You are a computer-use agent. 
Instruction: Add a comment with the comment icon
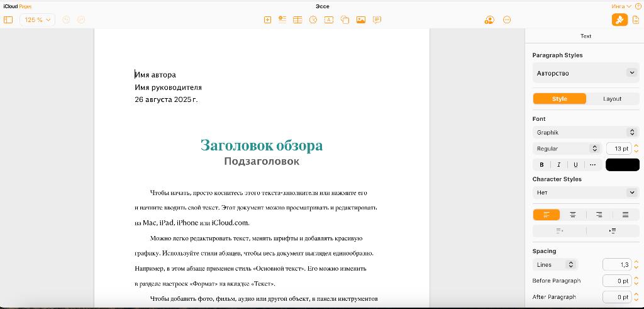pyautogui.click(x=377, y=20)
